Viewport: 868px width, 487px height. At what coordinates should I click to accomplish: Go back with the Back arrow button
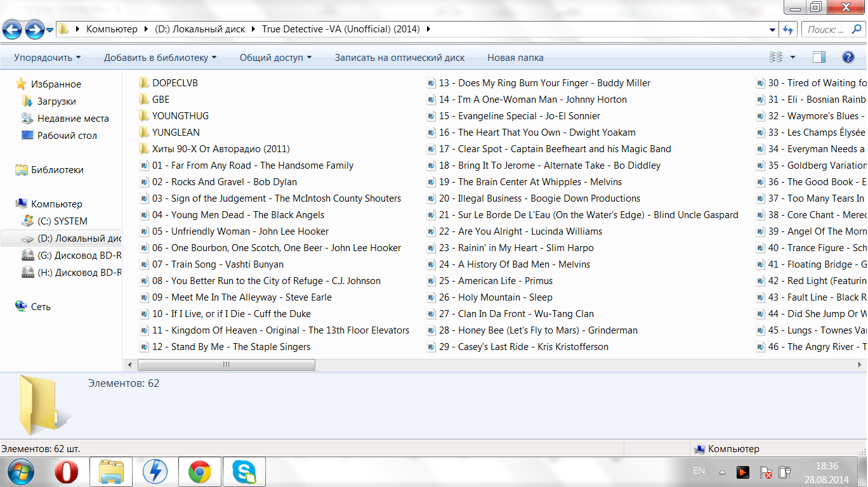13,29
